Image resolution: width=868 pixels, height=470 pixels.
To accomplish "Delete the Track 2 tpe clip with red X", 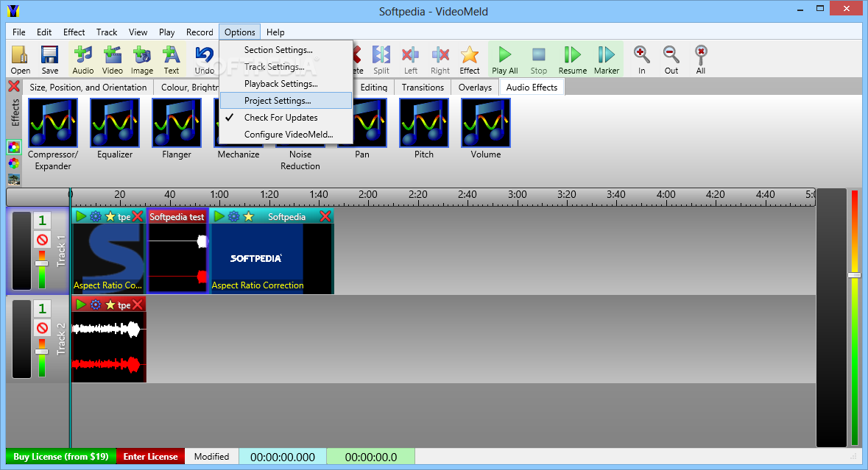I will [x=138, y=305].
